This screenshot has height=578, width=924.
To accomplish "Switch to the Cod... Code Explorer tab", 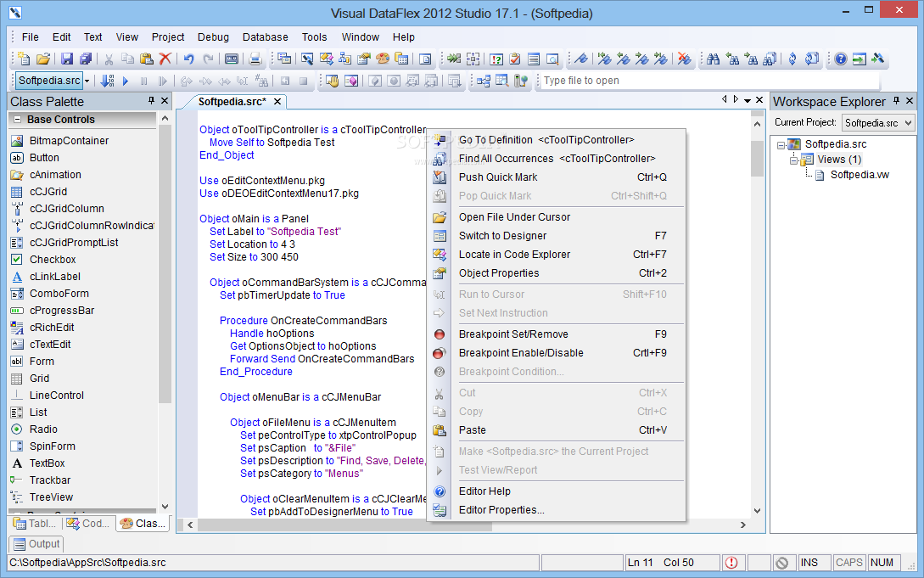I will coord(88,523).
